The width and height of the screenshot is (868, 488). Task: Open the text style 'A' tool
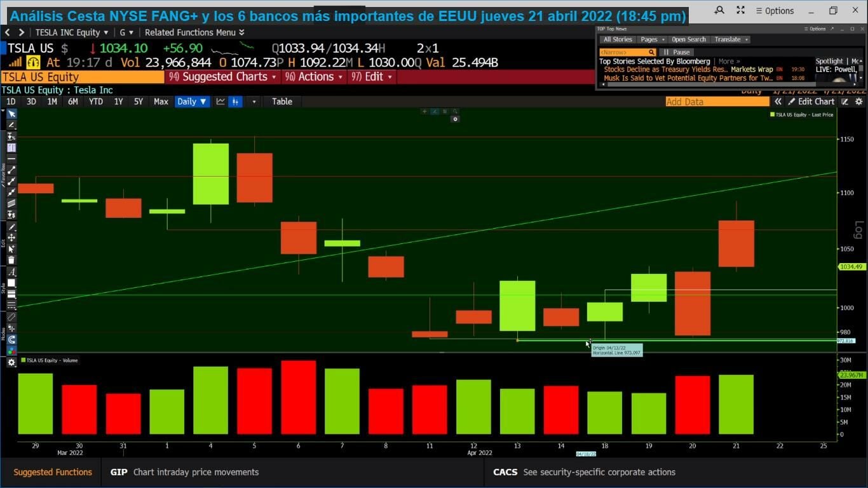click(x=11, y=272)
